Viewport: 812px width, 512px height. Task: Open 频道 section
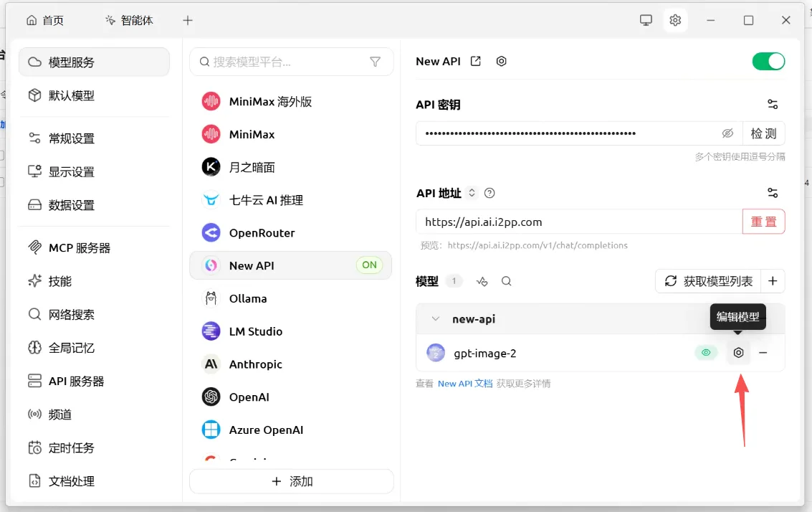pos(95,414)
